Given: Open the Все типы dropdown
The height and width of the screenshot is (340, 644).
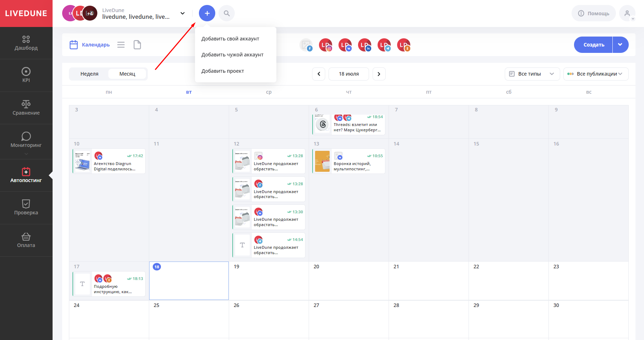Looking at the screenshot, I should [x=532, y=74].
